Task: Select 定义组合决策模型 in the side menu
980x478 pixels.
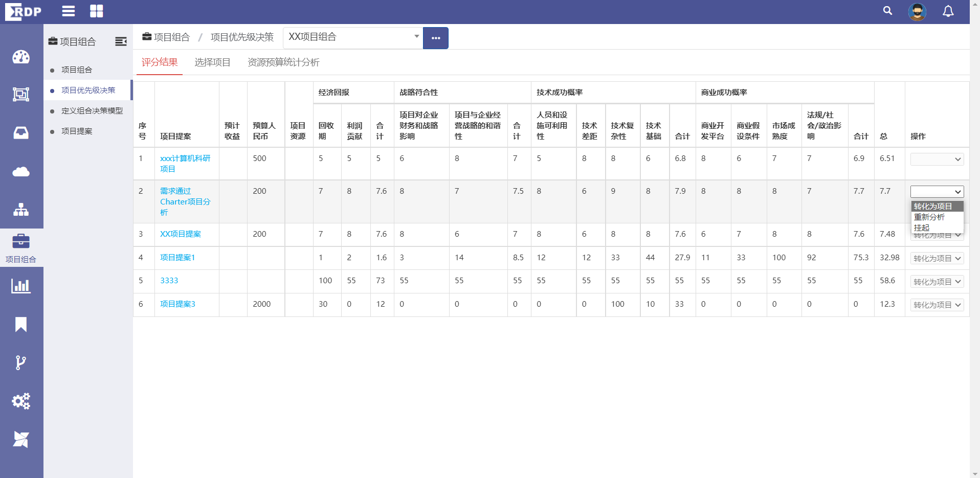Action: coord(92,111)
